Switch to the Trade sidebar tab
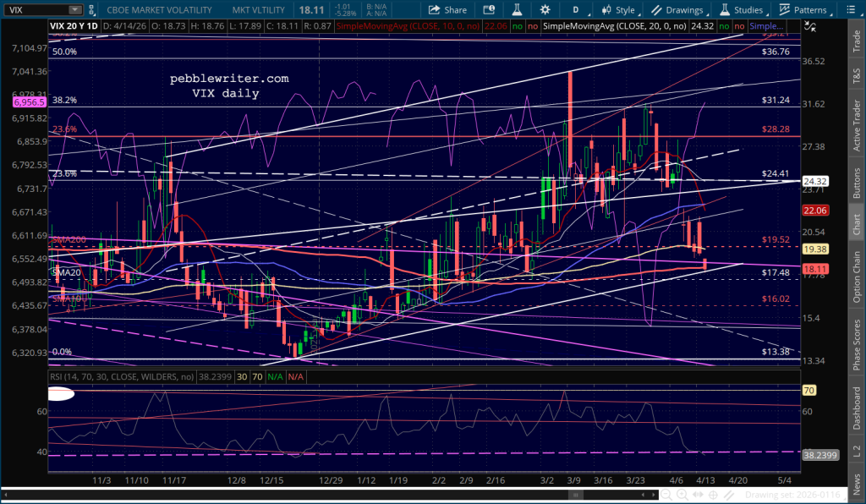Viewport: 866px width, 504px height. tap(856, 39)
